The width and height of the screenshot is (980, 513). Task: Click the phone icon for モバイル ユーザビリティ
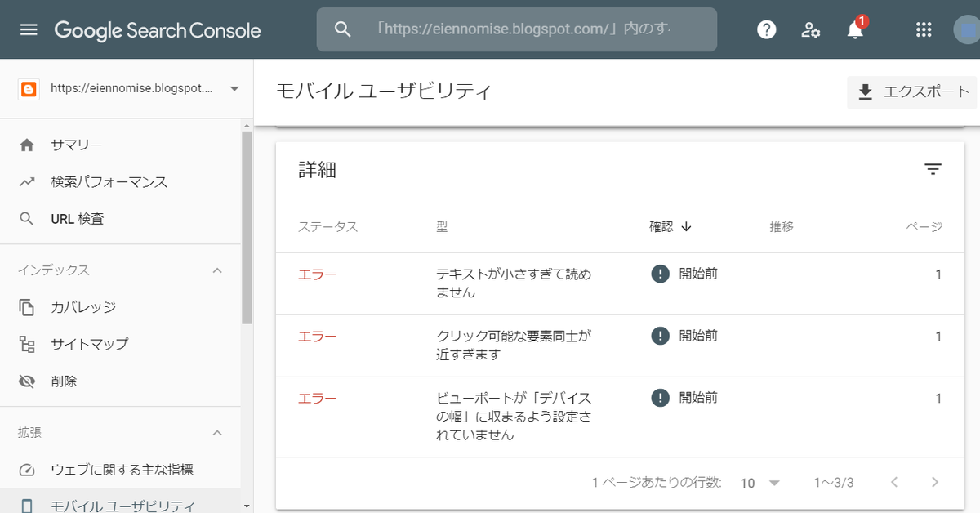click(27, 506)
